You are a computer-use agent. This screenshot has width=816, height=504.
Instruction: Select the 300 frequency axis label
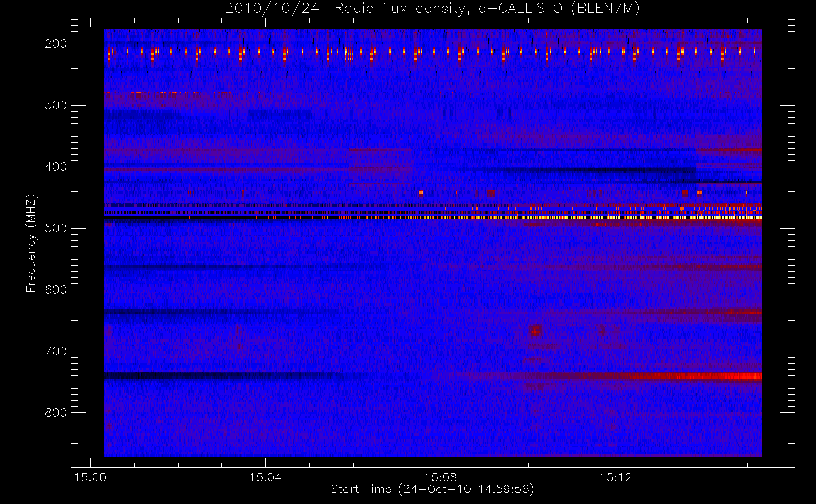55,105
